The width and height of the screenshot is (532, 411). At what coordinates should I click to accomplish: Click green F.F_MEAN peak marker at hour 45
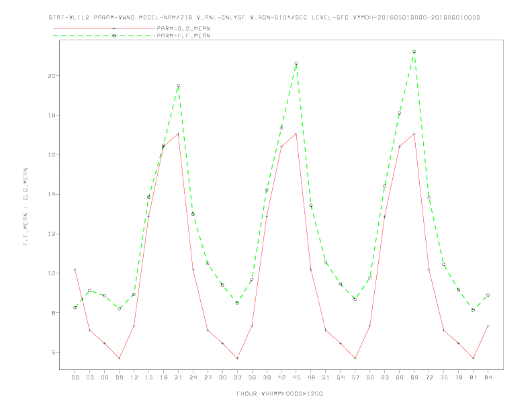[x=296, y=63]
